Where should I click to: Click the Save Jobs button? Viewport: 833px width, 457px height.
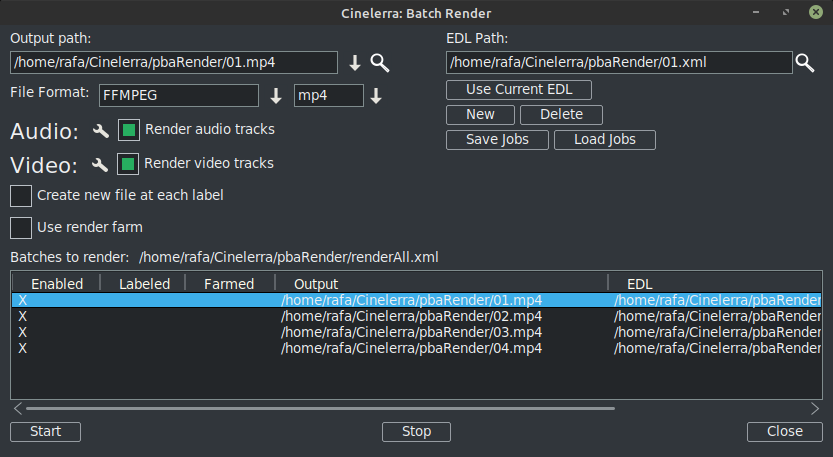(497, 139)
